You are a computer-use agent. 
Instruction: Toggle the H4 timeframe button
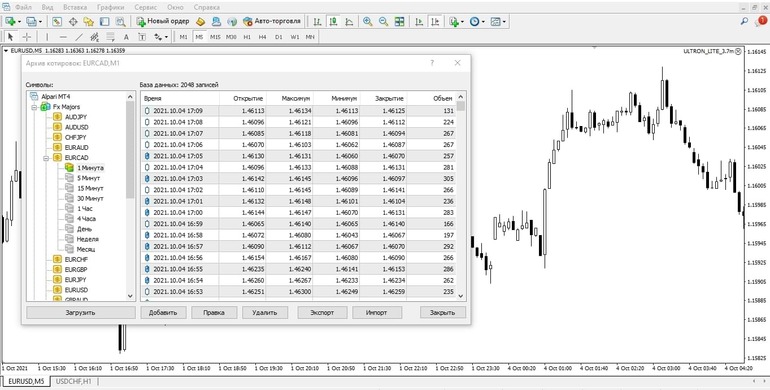tap(263, 37)
